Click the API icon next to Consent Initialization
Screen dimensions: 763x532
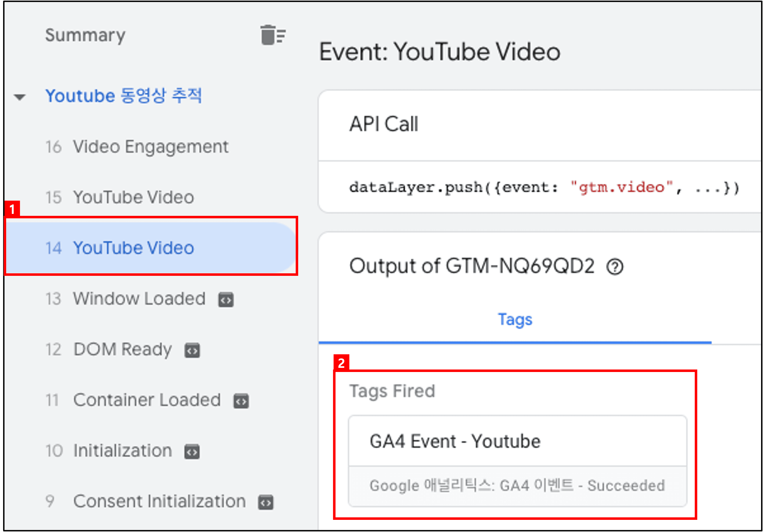[266, 502]
